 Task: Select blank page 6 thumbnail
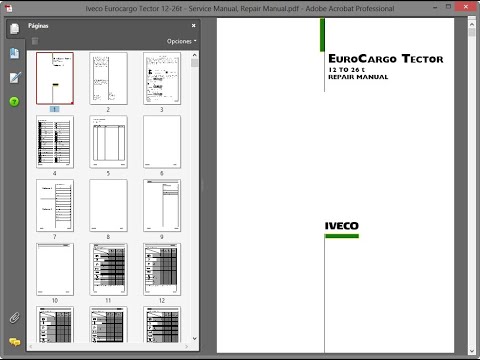pos(162,142)
